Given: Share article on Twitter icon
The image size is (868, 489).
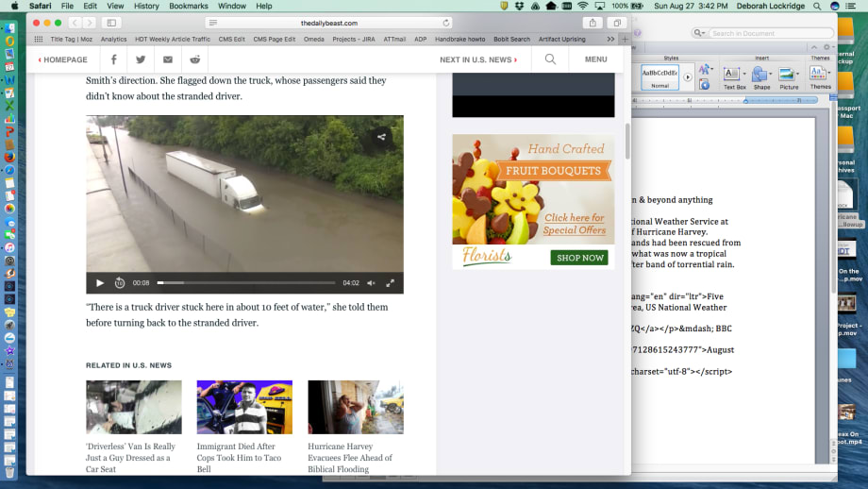Looking at the screenshot, I should click(x=141, y=59).
